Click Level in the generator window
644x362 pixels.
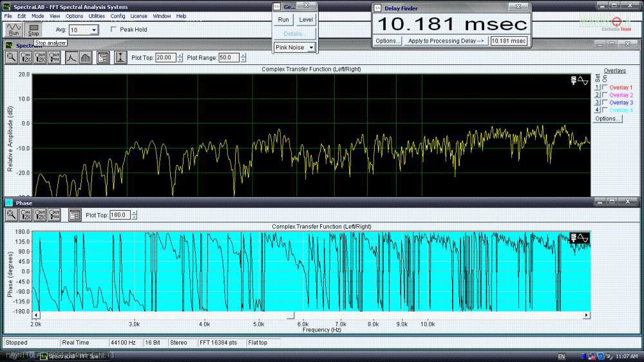point(305,20)
